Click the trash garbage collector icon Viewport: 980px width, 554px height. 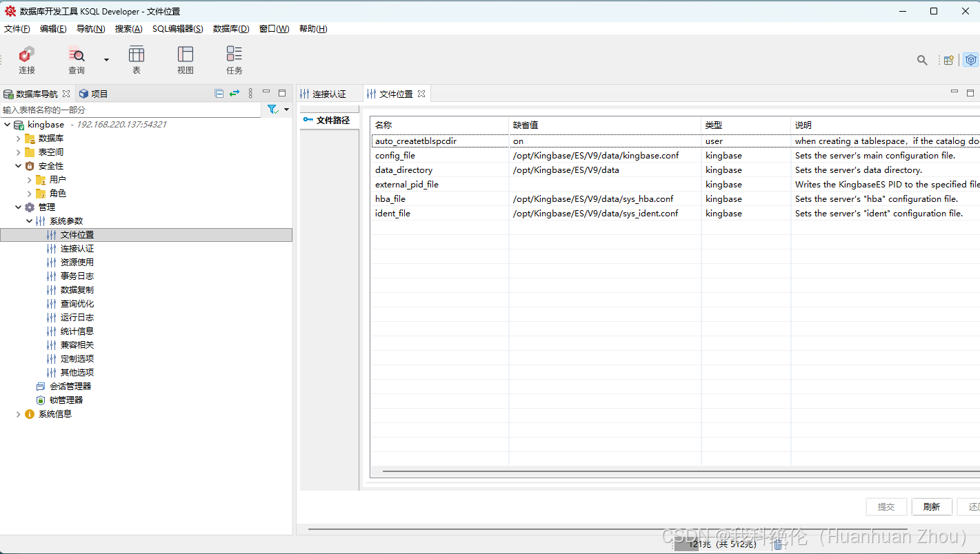[777, 544]
